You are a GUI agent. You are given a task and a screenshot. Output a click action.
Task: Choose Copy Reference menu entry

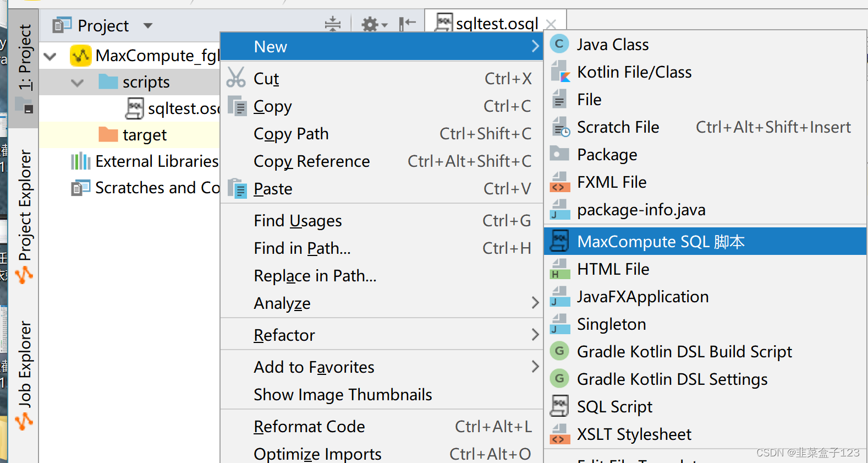[x=381, y=161]
